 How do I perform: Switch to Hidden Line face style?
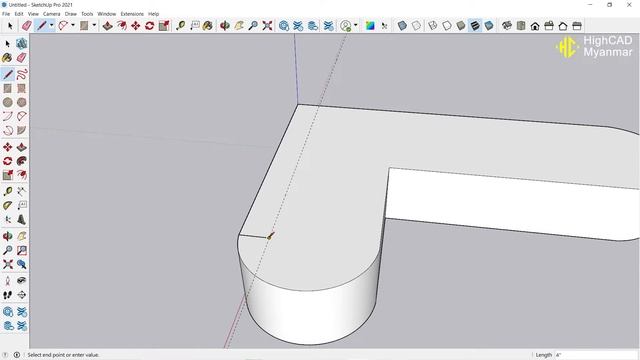447,26
